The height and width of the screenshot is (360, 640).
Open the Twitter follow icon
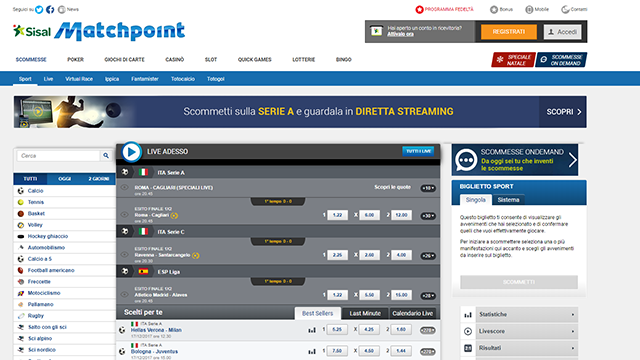[x=39, y=9]
